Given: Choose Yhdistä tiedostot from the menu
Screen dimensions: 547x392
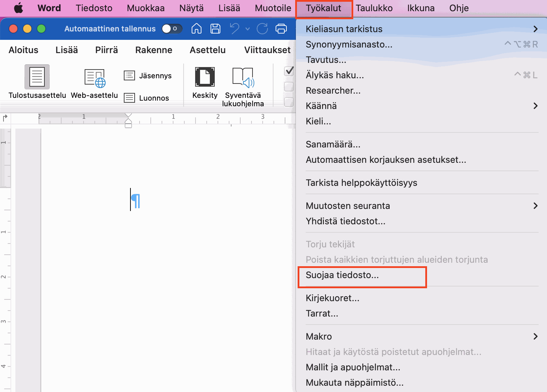Looking at the screenshot, I should tap(421, 221).
